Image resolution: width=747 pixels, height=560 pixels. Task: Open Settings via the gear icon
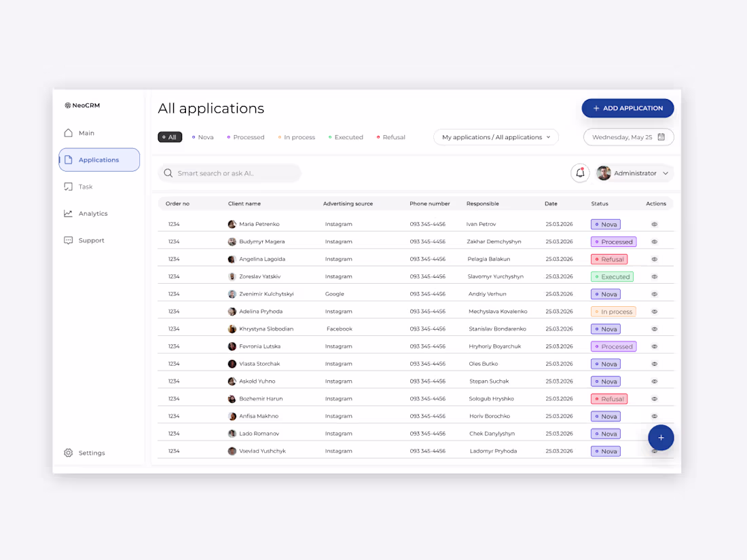point(68,453)
